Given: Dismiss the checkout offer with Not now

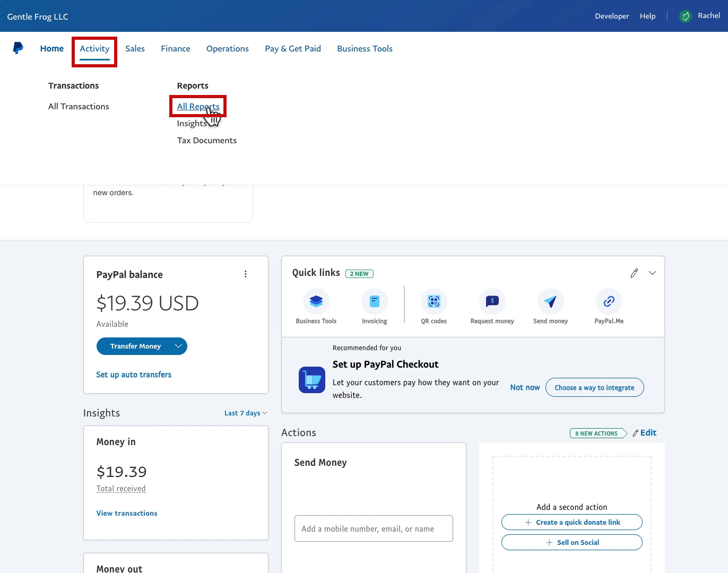Looking at the screenshot, I should coord(525,388).
